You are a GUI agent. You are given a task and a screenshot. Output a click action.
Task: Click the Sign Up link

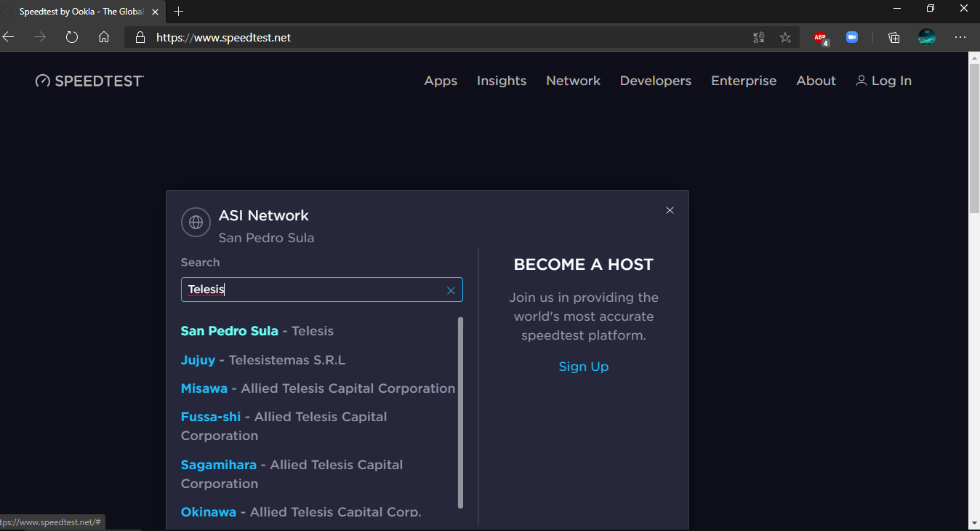(x=584, y=367)
